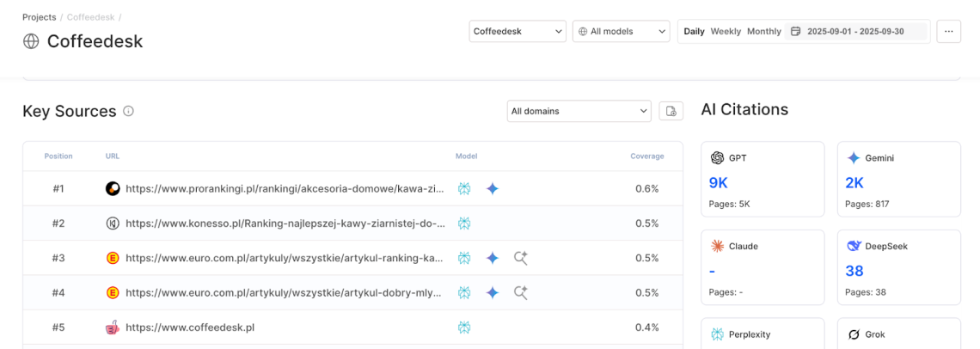This screenshot has width=980, height=349.
Task: Click the export icon beside All domains
Action: coord(671,112)
